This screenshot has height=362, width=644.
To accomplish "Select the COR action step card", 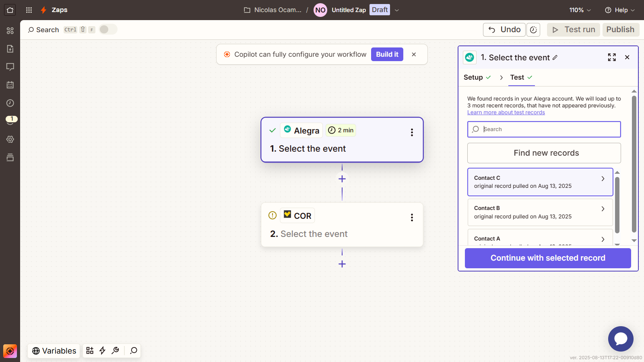I will pyautogui.click(x=342, y=225).
